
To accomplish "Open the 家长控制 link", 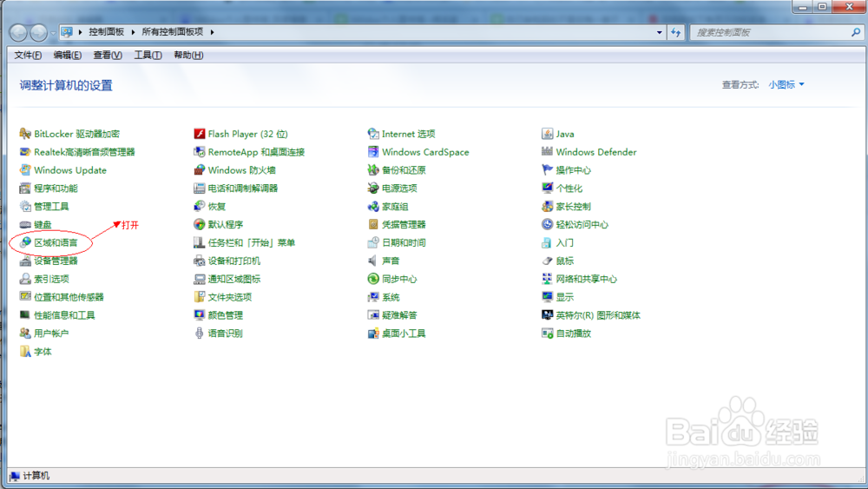I will coord(574,207).
